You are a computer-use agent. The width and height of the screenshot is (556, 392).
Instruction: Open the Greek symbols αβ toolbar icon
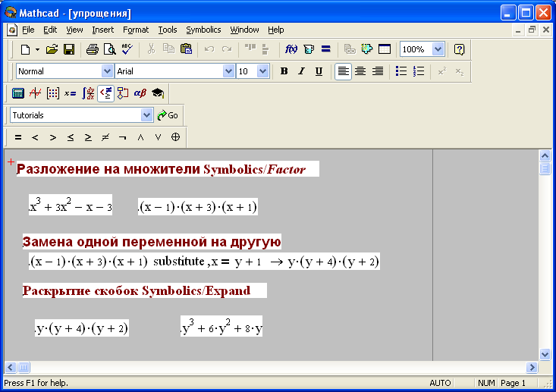pyautogui.click(x=140, y=93)
